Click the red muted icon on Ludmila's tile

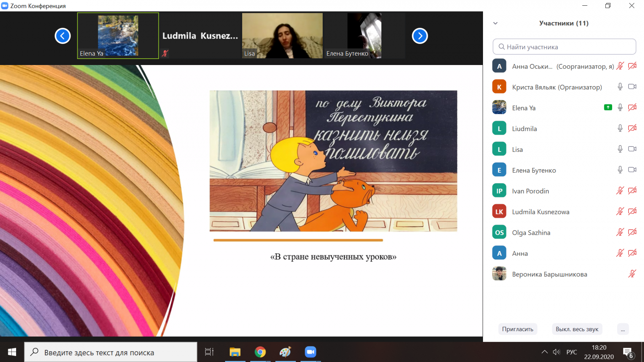[x=165, y=53]
